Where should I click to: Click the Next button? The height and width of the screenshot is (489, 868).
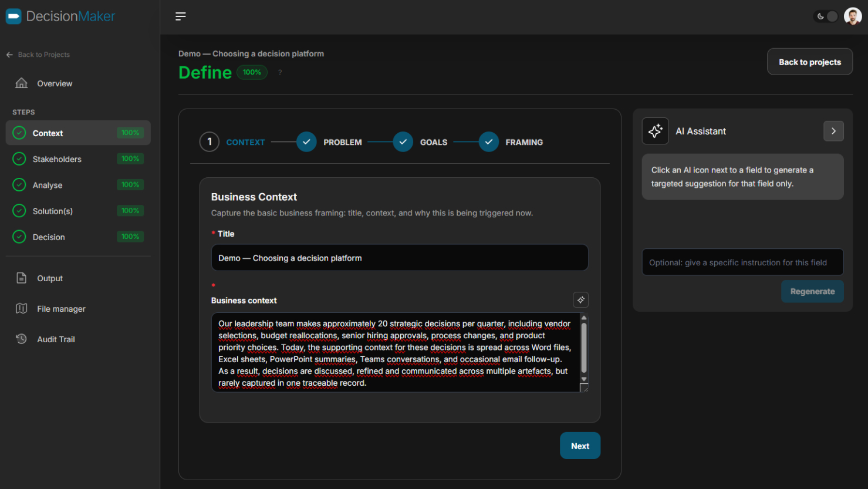pos(580,446)
